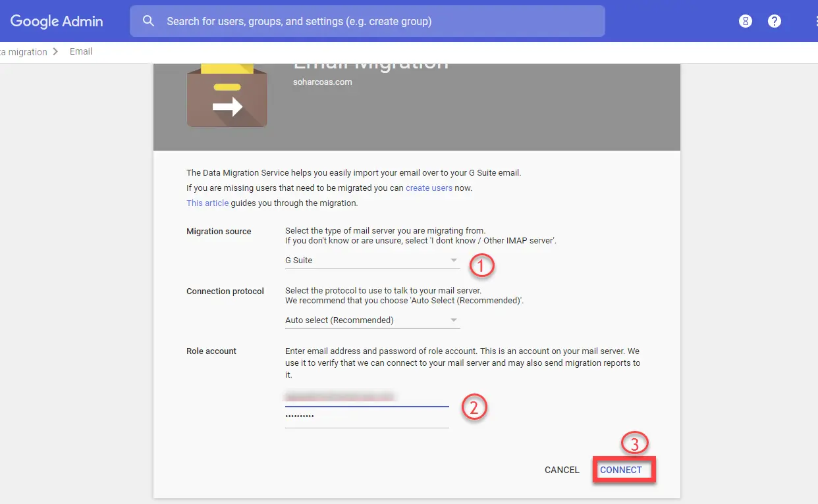Click the Role account label
Screen dimensions: 818x504
211,351
